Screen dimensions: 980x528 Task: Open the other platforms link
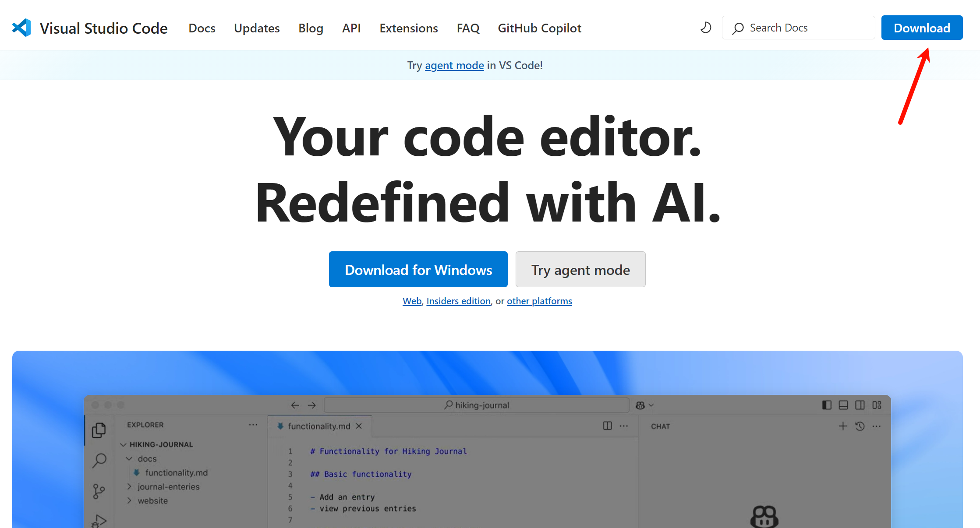pos(539,301)
